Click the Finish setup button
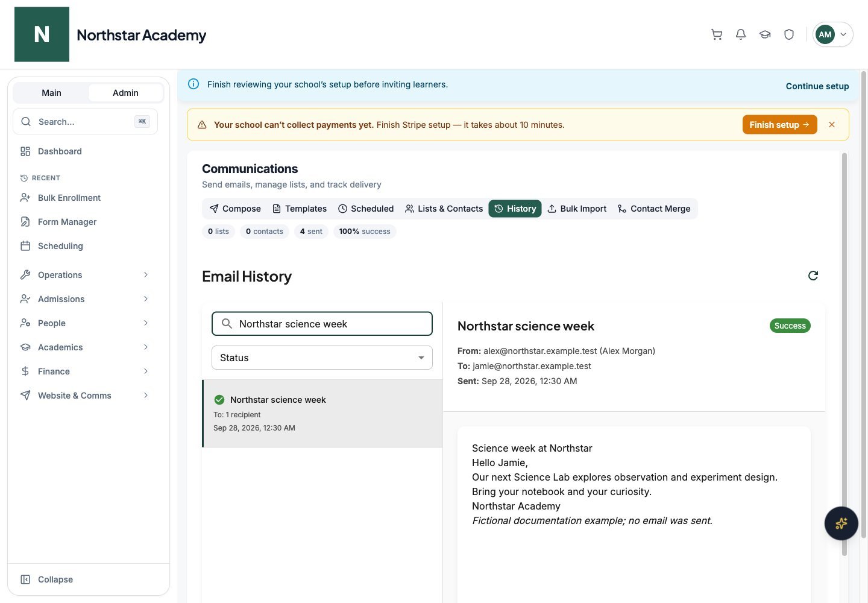 780,125
